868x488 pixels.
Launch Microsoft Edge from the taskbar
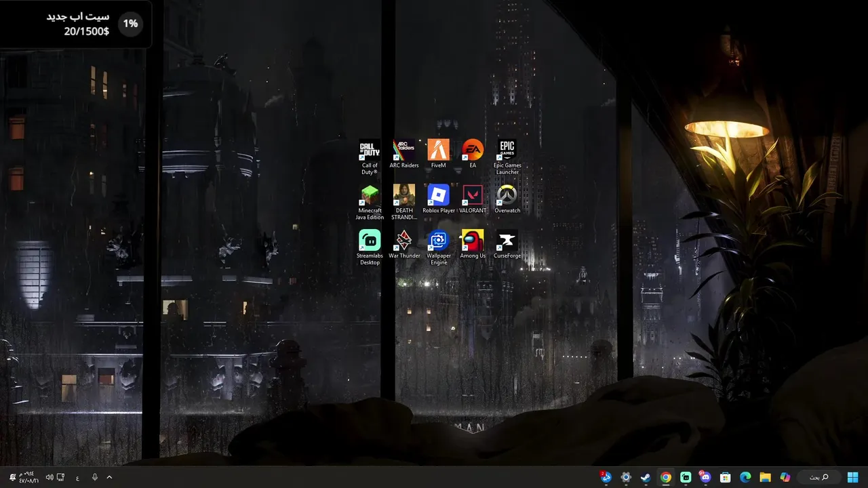click(x=745, y=477)
